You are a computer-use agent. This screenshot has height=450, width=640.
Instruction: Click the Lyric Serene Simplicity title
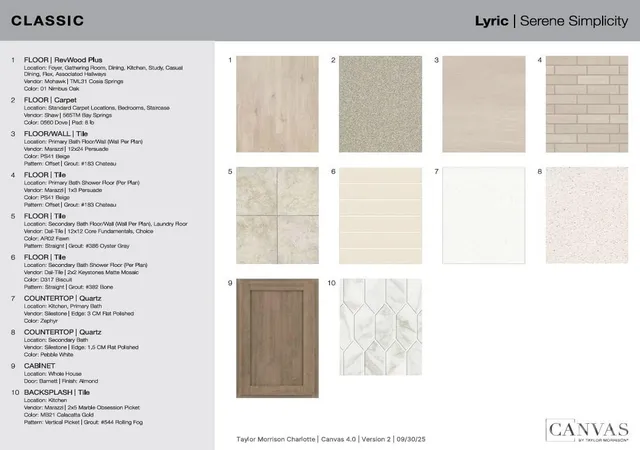[551, 21]
